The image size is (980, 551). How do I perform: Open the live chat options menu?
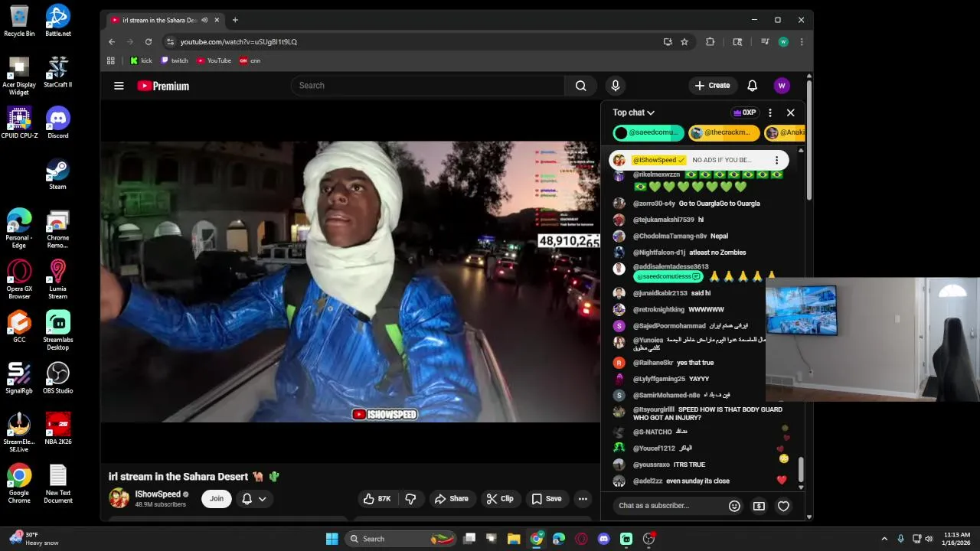point(770,112)
